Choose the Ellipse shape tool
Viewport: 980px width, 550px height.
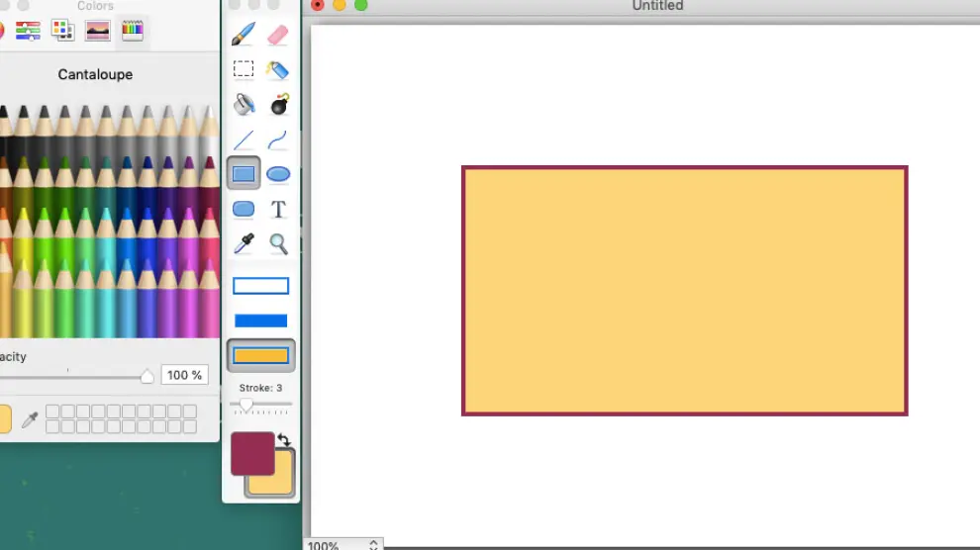[x=278, y=174]
